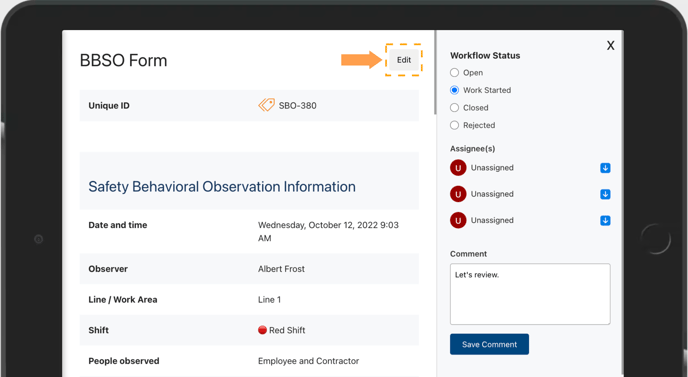Click the orange tag icon beside SBO-380

[x=266, y=105]
